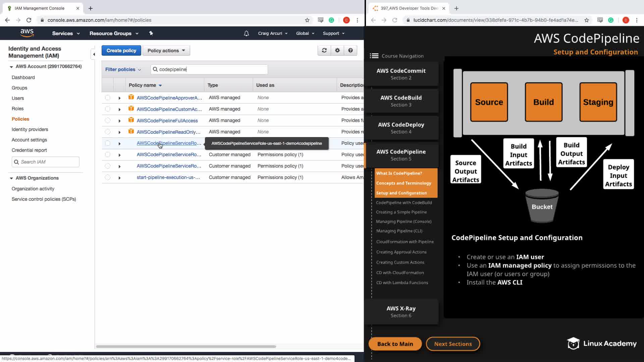Screen dimensions: 644x362
Task: Click the help question mark icon
Action: click(x=350, y=51)
